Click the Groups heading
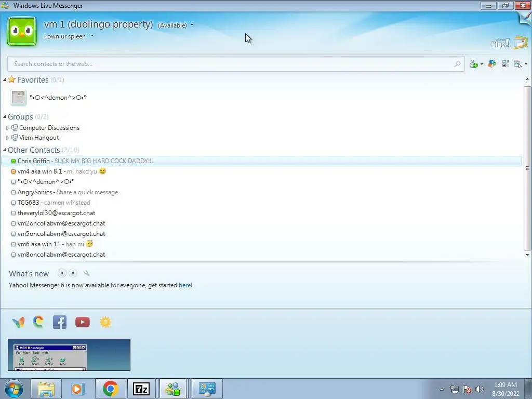Screen dimensions: 532x399 20,117
